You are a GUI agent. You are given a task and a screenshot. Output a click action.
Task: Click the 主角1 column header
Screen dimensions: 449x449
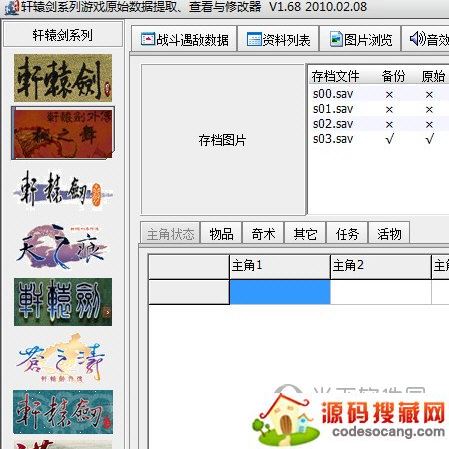(280, 266)
